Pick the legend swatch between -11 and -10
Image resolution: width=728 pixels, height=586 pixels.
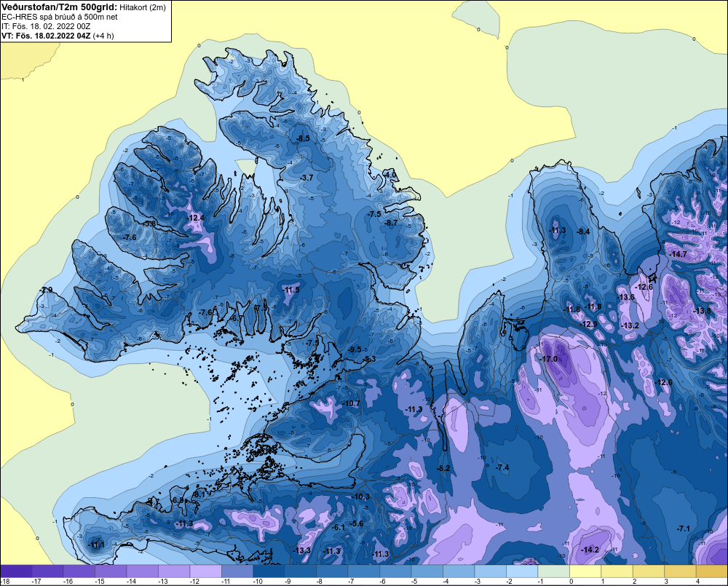click(x=237, y=571)
